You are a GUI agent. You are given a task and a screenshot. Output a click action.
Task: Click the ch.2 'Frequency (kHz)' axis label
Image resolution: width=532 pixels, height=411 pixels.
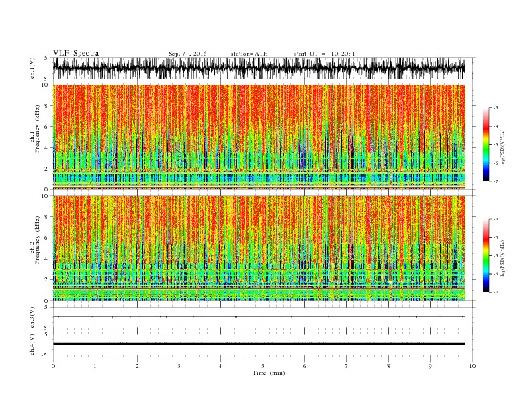[38, 239]
